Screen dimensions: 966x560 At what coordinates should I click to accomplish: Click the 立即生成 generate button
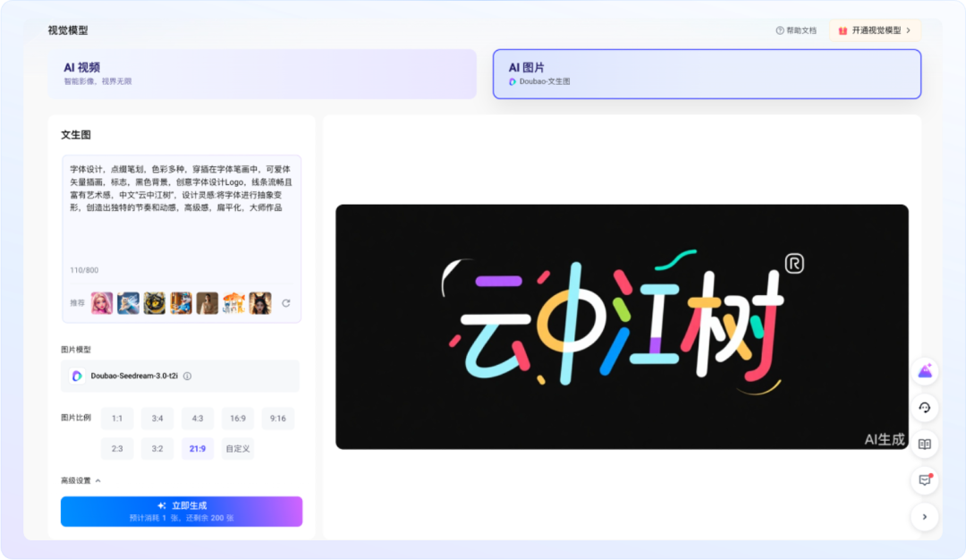181,511
